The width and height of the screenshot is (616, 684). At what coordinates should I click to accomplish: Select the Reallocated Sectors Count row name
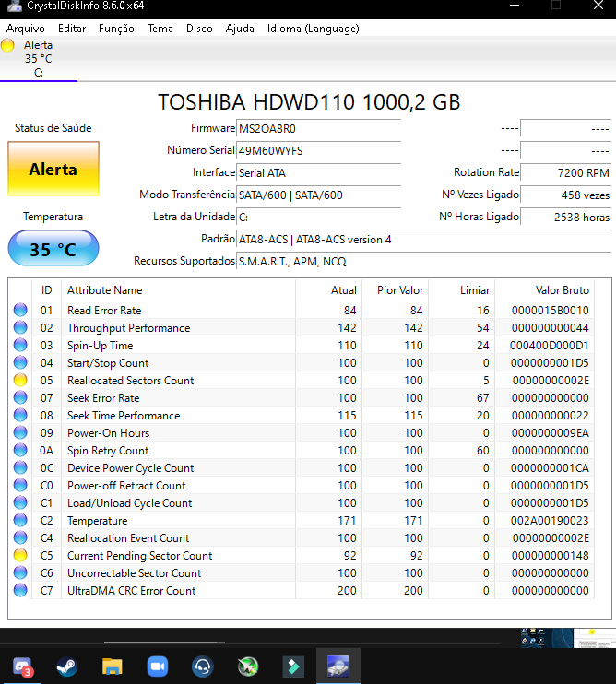pos(130,381)
